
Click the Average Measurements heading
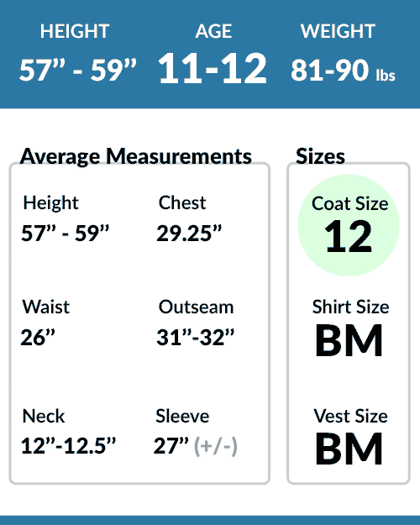[135, 156]
